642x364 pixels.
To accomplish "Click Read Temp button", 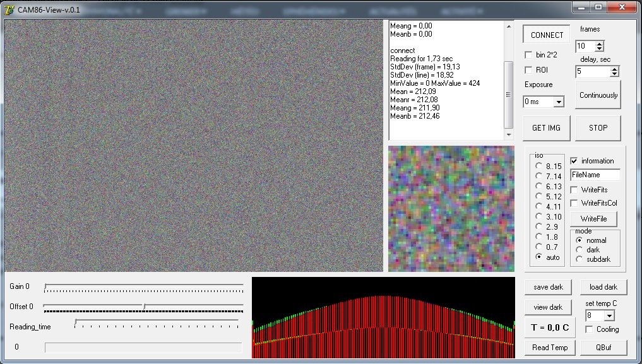I will pyautogui.click(x=549, y=348).
